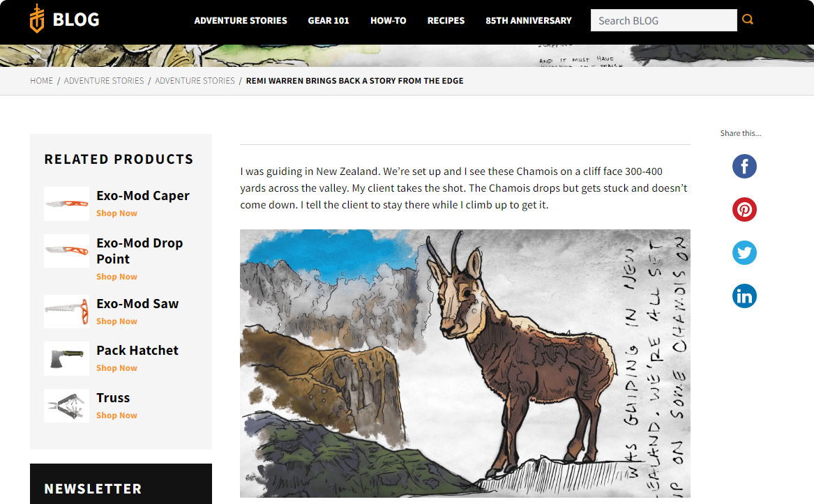Open the 85th Anniversary page

pyautogui.click(x=529, y=21)
